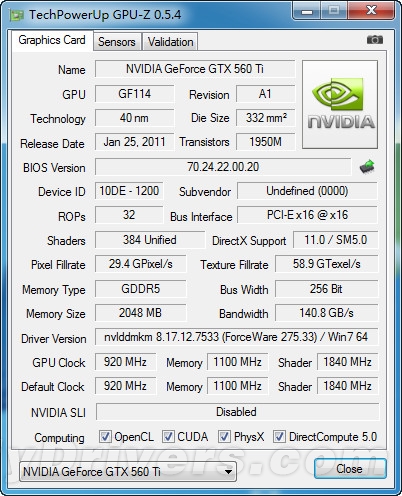Viewport: 402px width, 496px height.
Task: Click the BIOS Version label
Action: (x=54, y=168)
